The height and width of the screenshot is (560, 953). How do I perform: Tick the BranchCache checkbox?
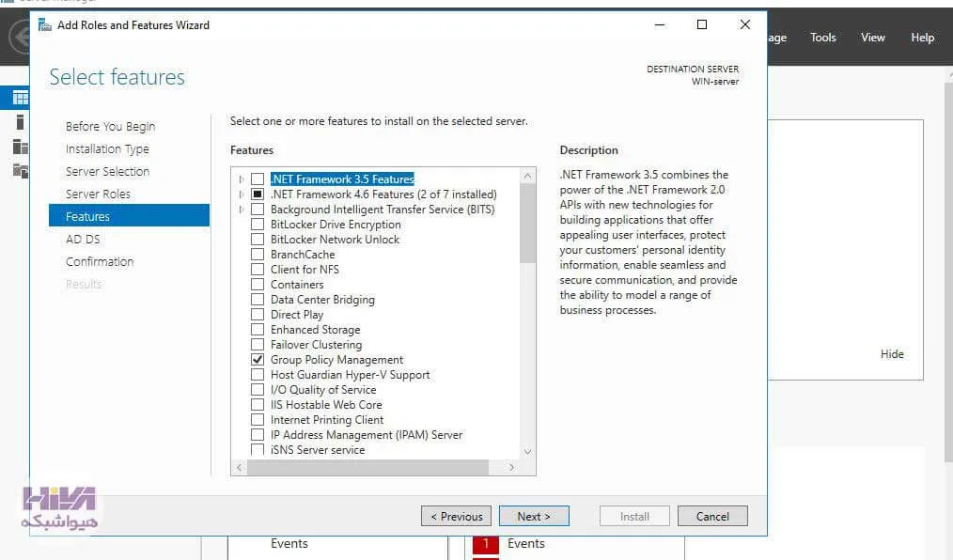258,255
